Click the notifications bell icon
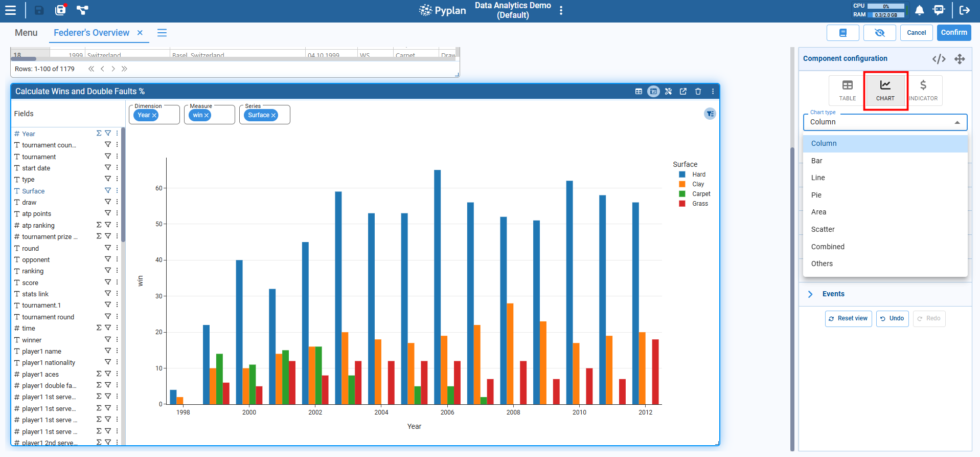Viewport: 980px width, 457px height. point(919,10)
